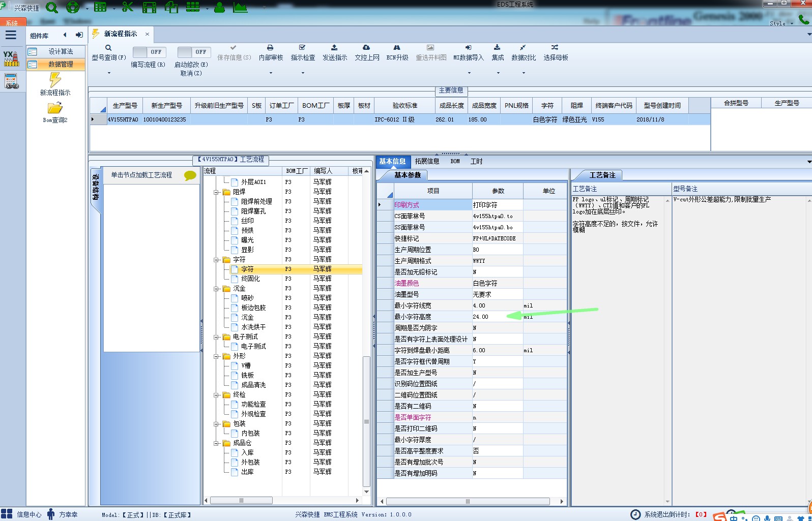This screenshot has width=812, height=521.
Task: Click the green copy documents icon
Action: pyautogui.click(x=171, y=7)
